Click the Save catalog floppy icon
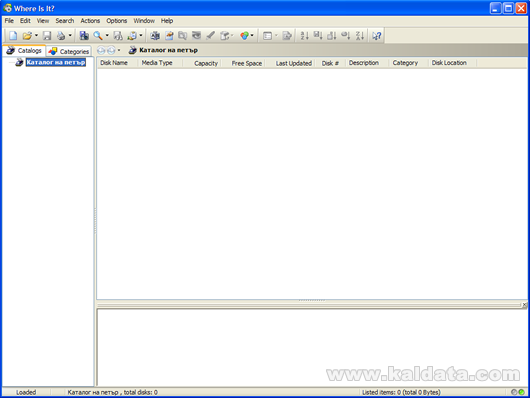The width and height of the screenshot is (530, 398). click(x=47, y=36)
